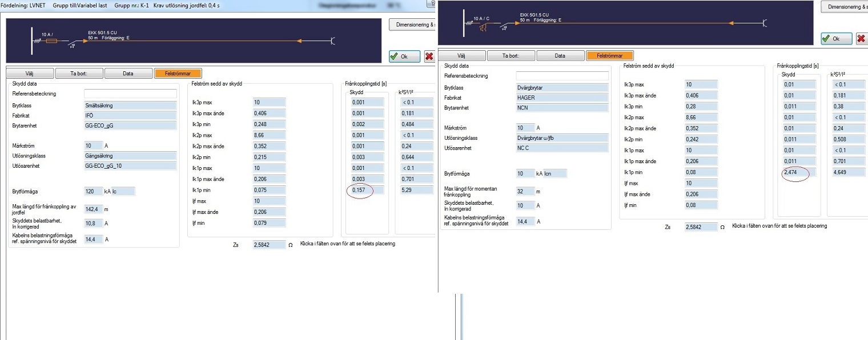Screen dimensions: 868x340
Task: Open Dimensionering button in right window
Action: 845,6
